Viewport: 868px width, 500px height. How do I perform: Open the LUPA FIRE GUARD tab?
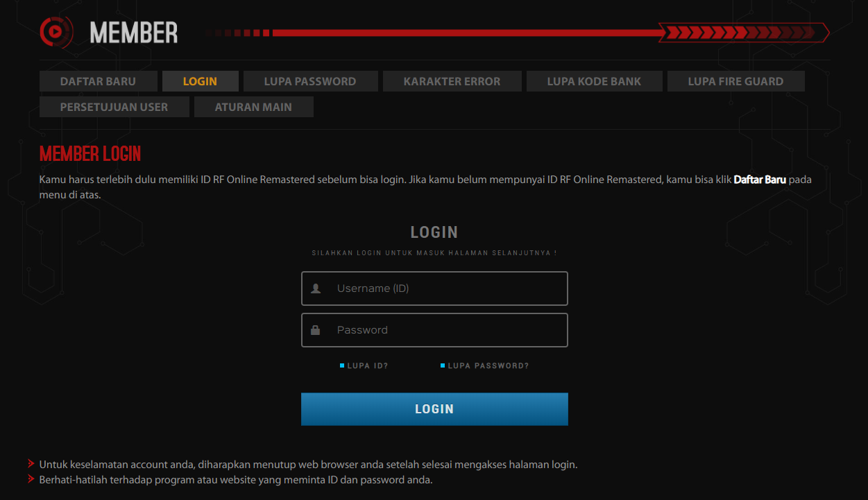735,80
